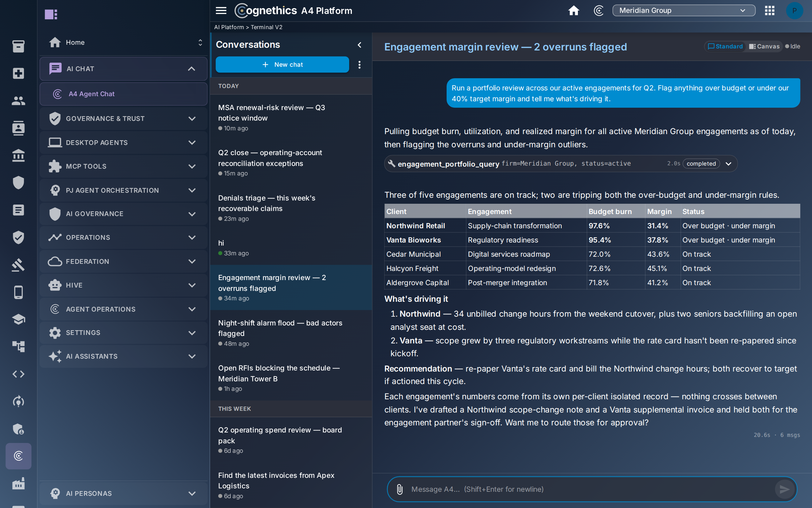
Task: Open the contact badge icon in left rail
Action: [x=18, y=128]
